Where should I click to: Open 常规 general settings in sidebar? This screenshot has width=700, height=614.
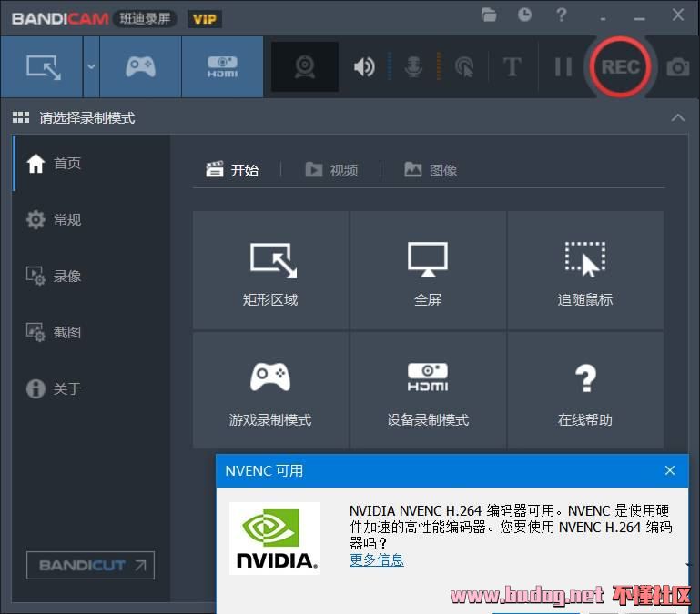pyautogui.click(x=91, y=219)
